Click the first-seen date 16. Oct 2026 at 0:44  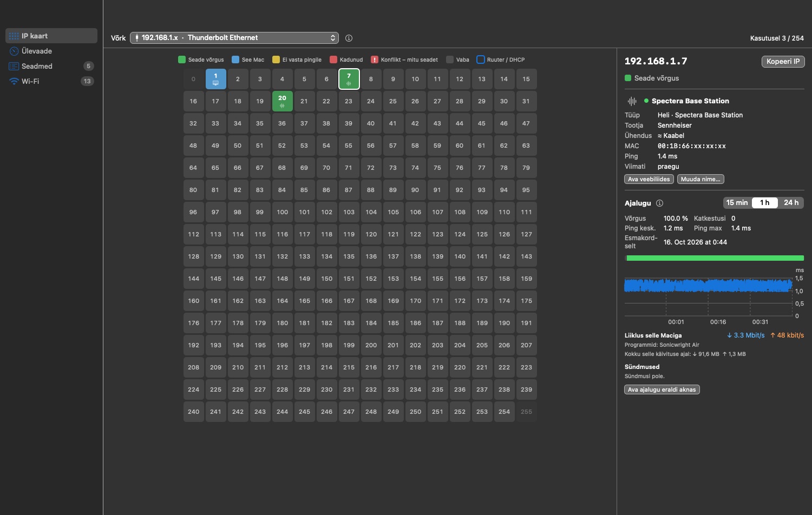click(x=695, y=242)
